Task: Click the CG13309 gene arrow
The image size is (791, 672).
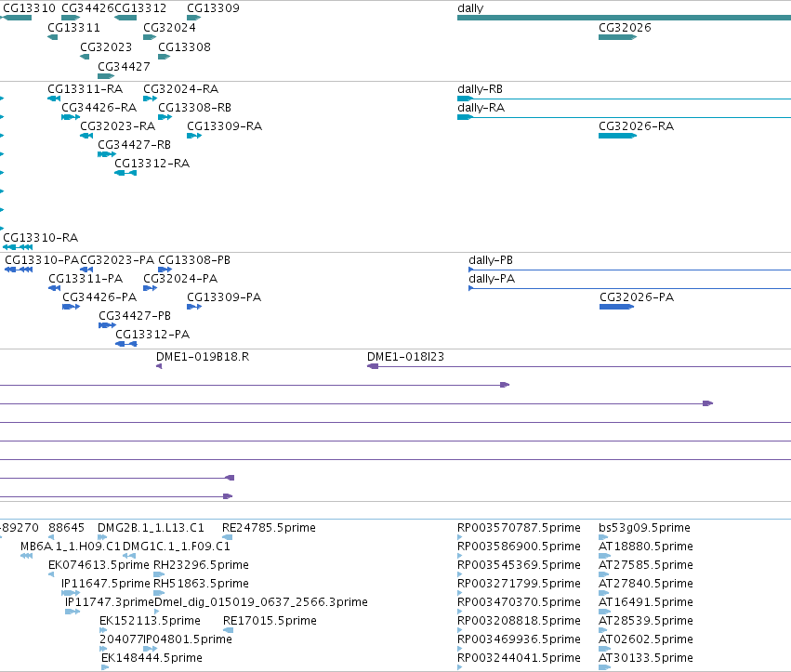Action: 193,18
